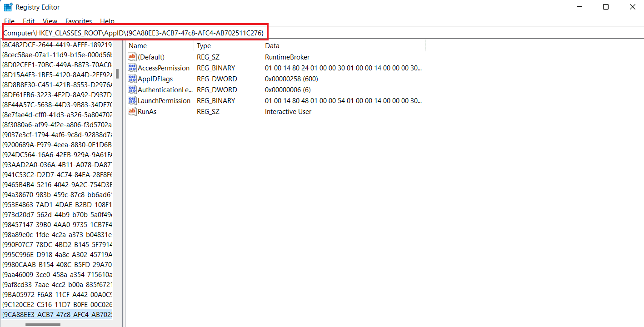Image resolution: width=644 pixels, height=327 pixels.
Task: Select the {924DC564-16A6-42EB key in tree
Action: coord(57,154)
